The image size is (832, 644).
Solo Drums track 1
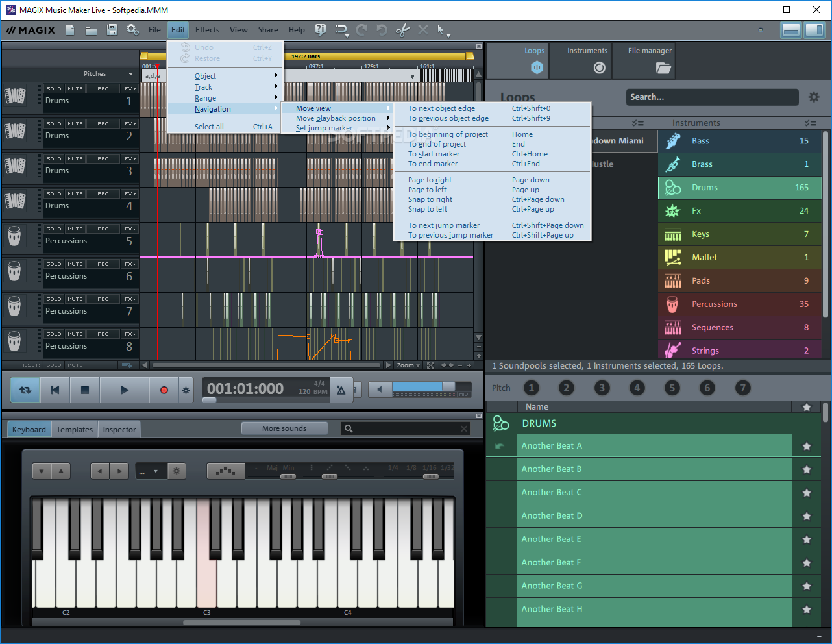54,89
